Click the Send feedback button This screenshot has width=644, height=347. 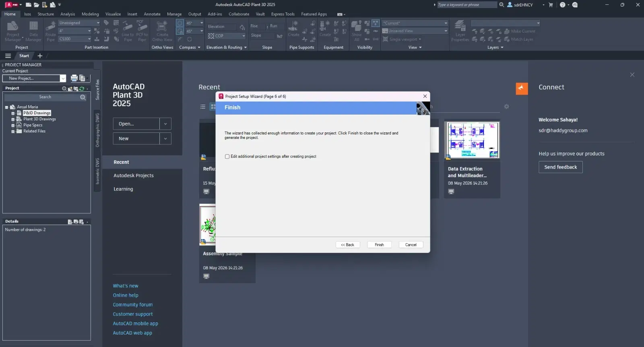561,167
